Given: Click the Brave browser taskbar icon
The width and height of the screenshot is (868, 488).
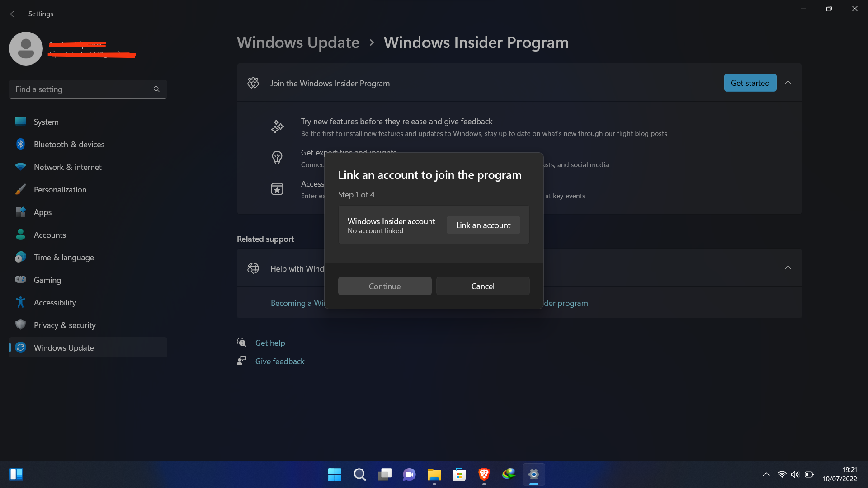Looking at the screenshot, I should [x=484, y=474].
